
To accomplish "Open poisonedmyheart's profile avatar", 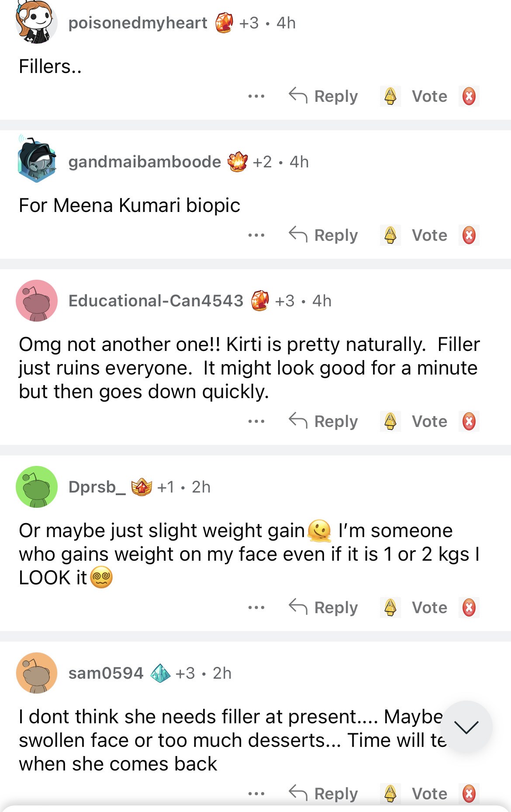I will click(36, 23).
